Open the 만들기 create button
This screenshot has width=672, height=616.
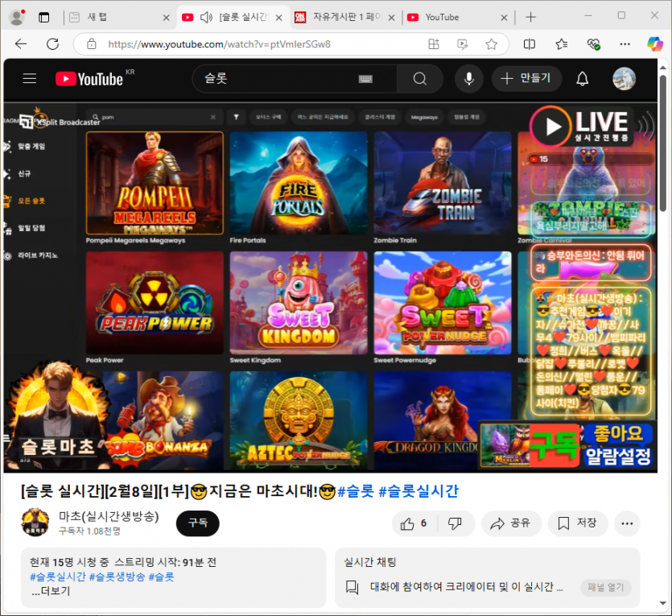[526, 78]
